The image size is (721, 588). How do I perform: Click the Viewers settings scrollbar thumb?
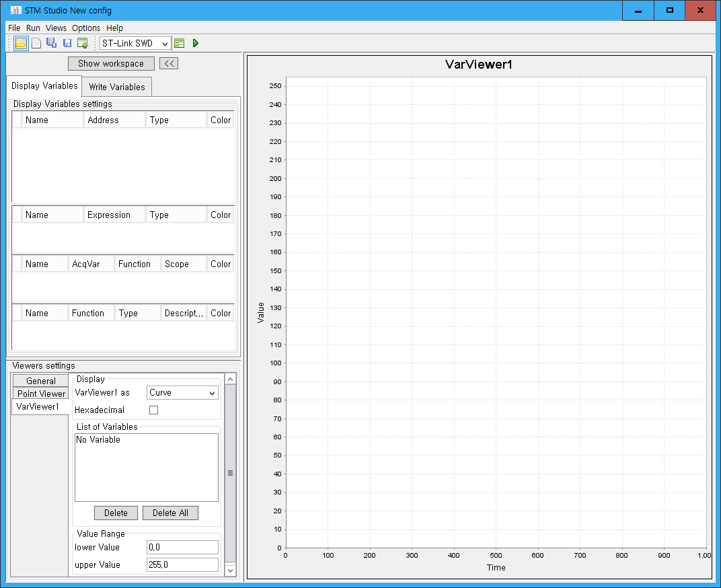(231, 473)
